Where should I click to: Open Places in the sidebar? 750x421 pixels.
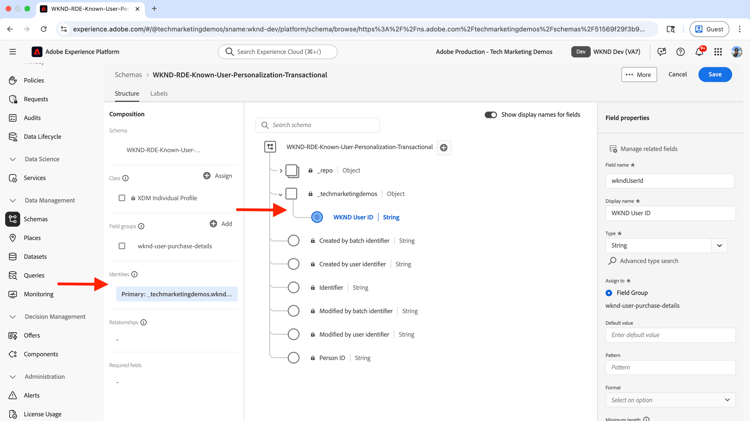click(32, 238)
